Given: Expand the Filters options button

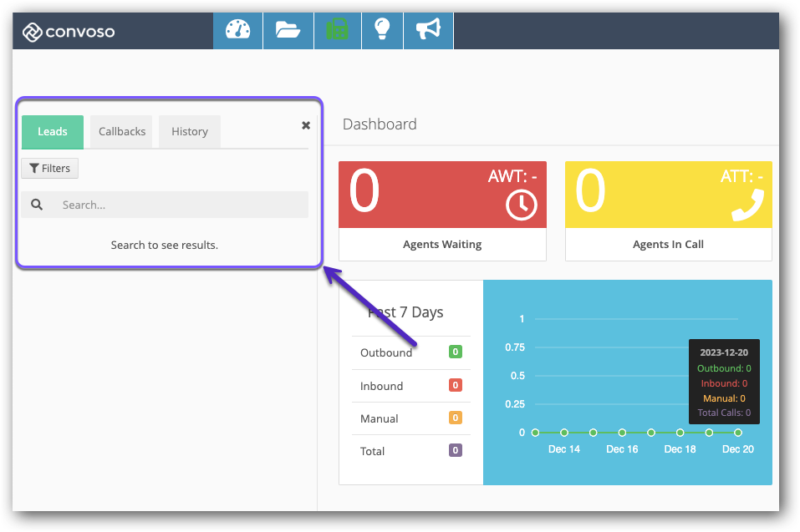Looking at the screenshot, I should (x=49, y=169).
